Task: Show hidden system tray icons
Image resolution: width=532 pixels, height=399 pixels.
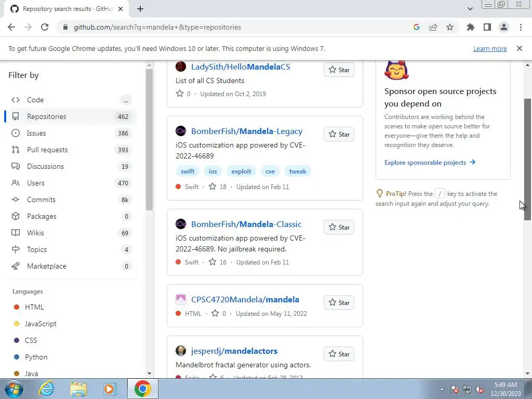Action: [442, 390]
